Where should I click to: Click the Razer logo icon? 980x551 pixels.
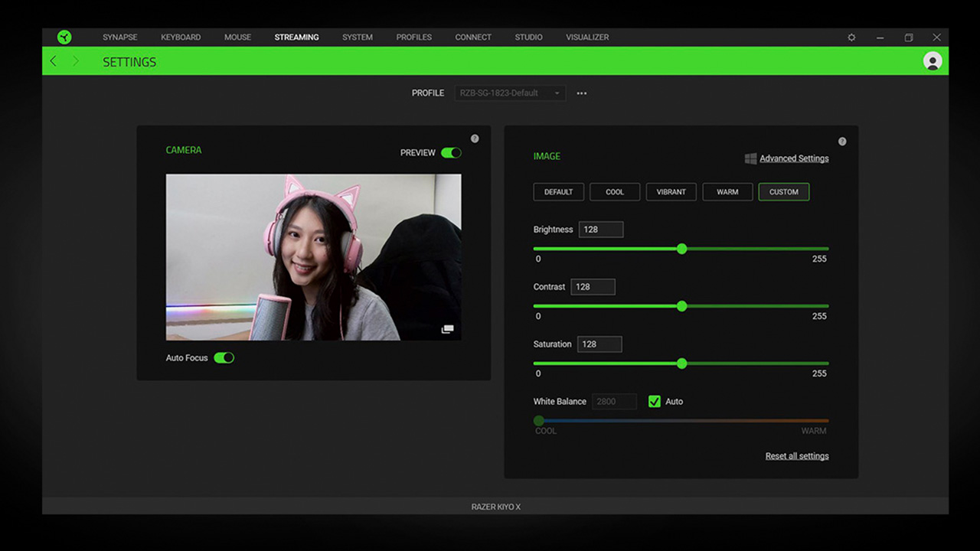(x=64, y=37)
